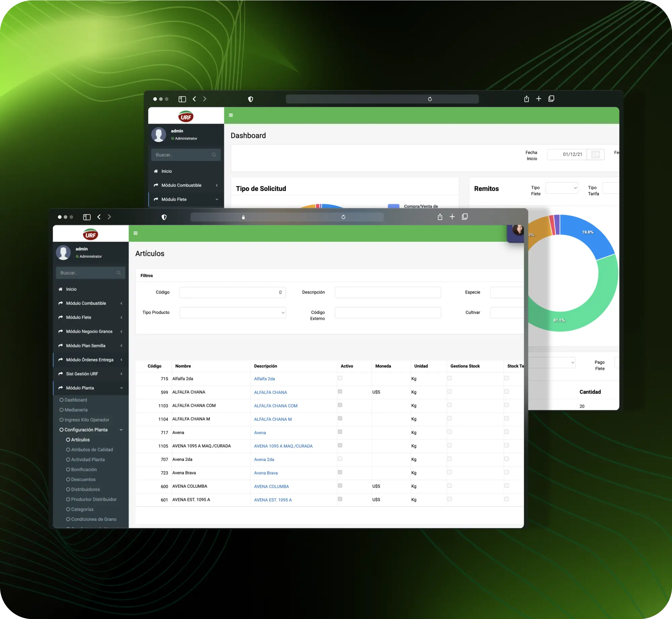Click the Sist Gestión URF icon
Image resolution: width=672 pixels, height=619 pixels.
[x=60, y=374]
